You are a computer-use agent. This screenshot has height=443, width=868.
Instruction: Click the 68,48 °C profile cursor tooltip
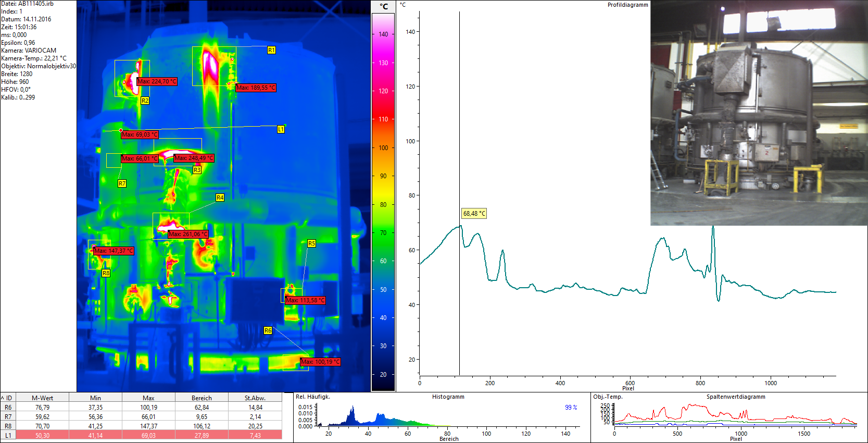(x=474, y=213)
